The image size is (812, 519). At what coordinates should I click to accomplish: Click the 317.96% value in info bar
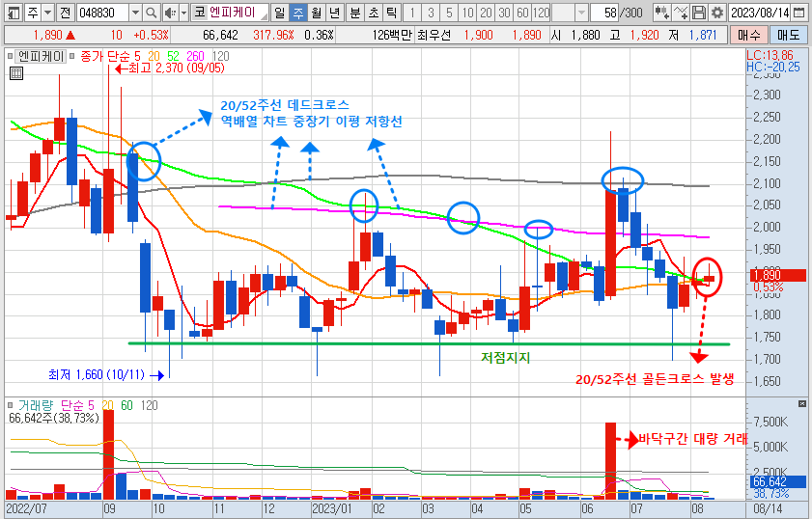[273, 35]
